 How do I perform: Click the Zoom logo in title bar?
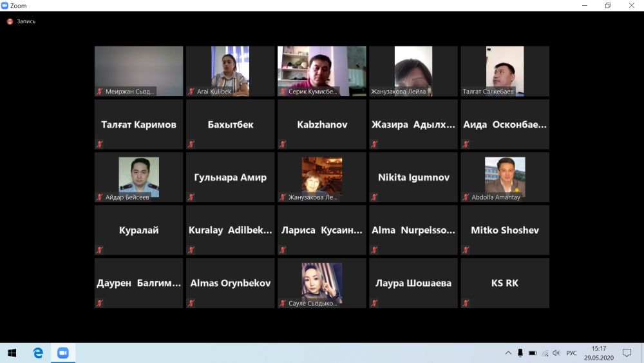(5, 5)
